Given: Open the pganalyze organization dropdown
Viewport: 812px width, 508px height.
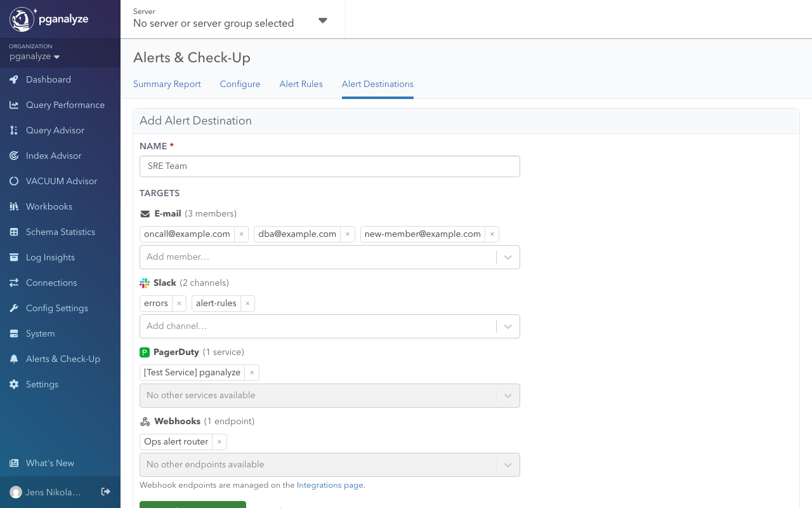Looking at the screenshot, I should pos(34,56).
